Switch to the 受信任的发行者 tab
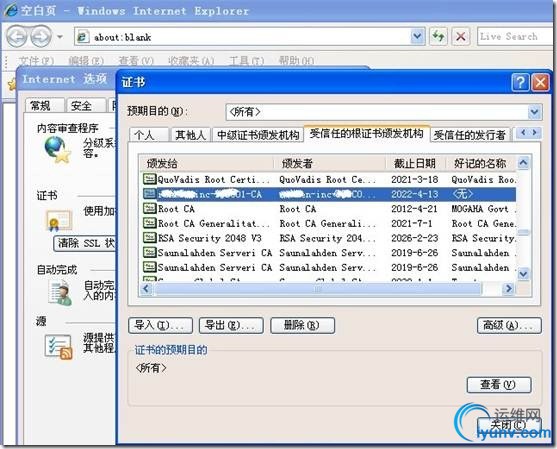The image size is (557, 449). [x=470, y=135]
